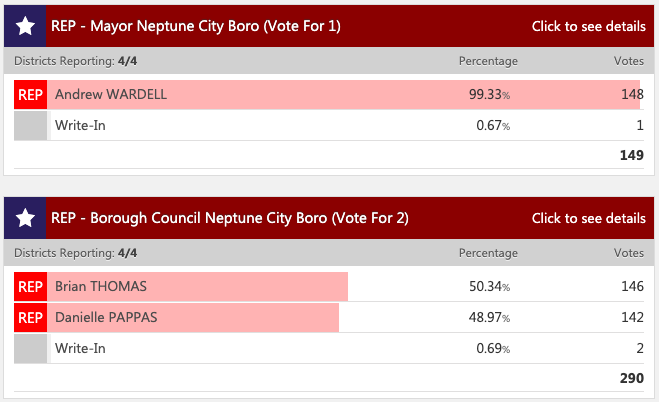This screenshot has height=402, width=659.
Task: Click Votes column header in Council table
Action: pyautogui.click(x=628, y=253)
